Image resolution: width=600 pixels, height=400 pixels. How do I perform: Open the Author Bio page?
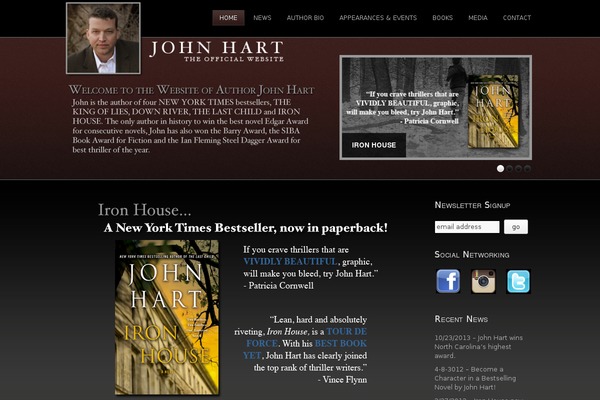point(305,18)
